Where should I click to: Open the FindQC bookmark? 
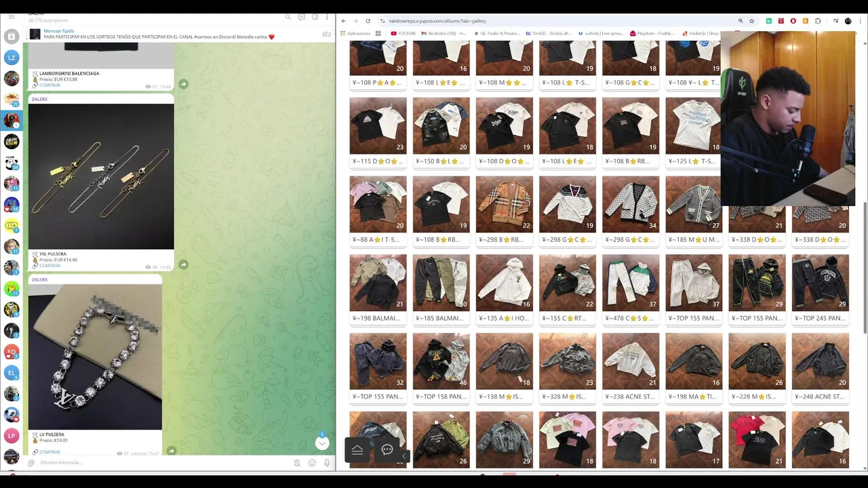(549, 33)
